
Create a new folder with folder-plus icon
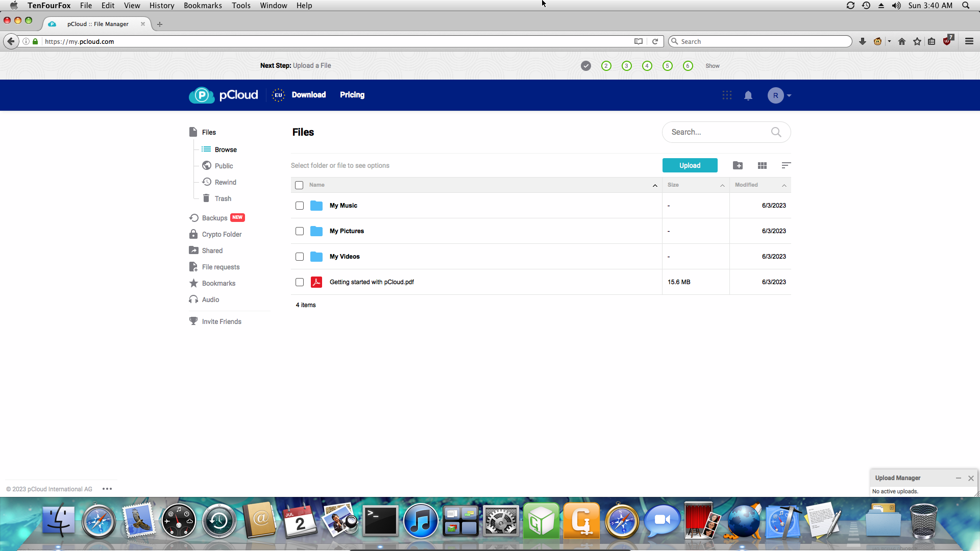pyautogui.click(x=738, y=165)
